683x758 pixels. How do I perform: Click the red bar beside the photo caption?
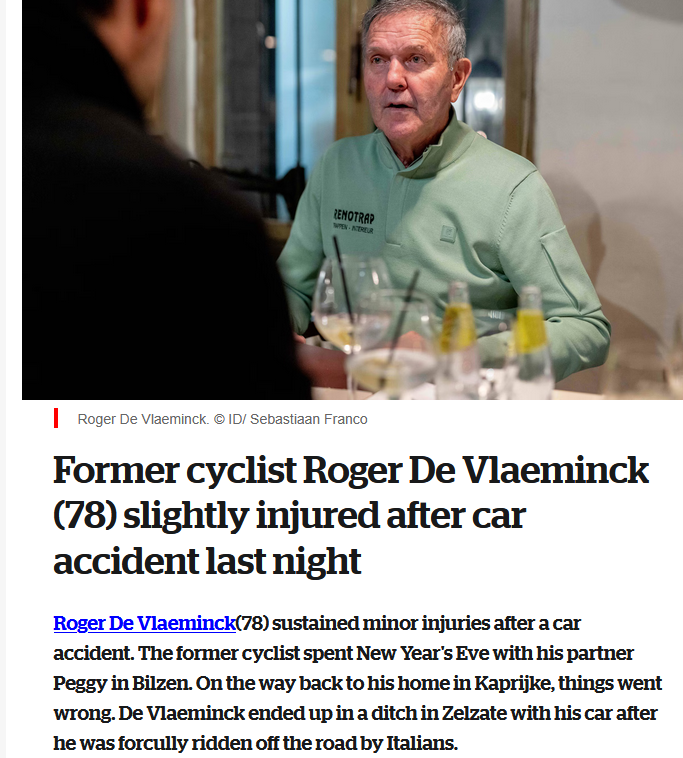point(56,419)
